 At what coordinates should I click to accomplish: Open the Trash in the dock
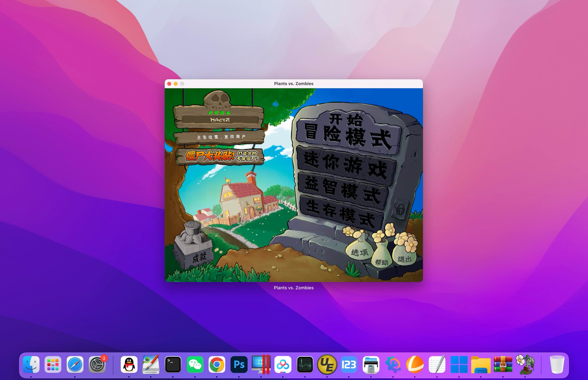[x=557, y=364]
